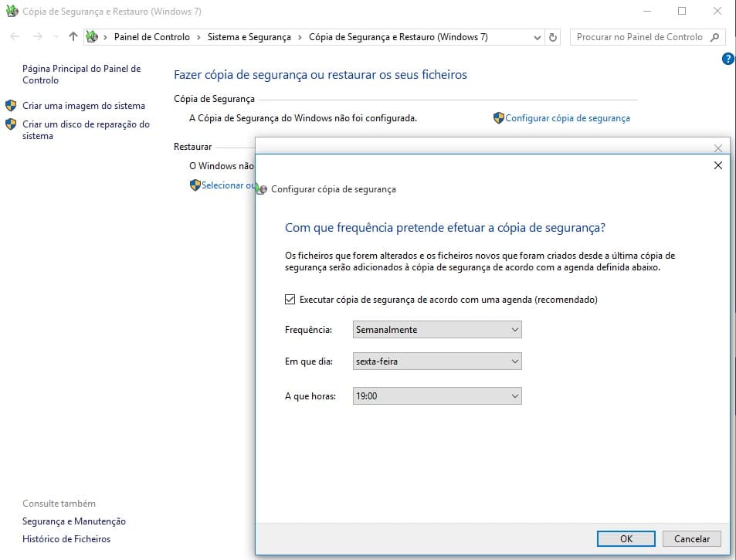Open 'Histórico de Ficheiros' link
The width and height of the screenshot is (736, 560).
pyautogui.click(x=66, y=539)
